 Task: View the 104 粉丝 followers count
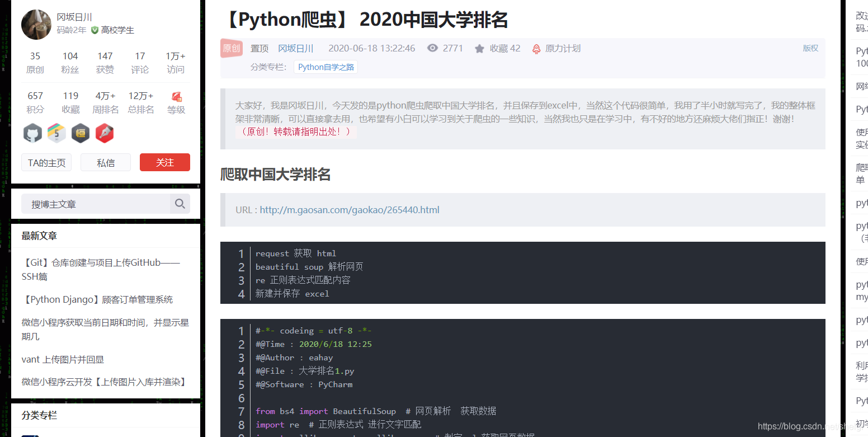70,63
